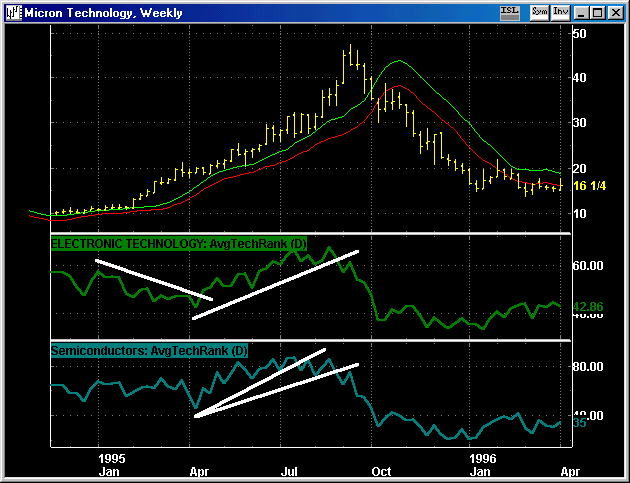
Task: Click the 20 price axis label
Action: (x=580, y=168)
